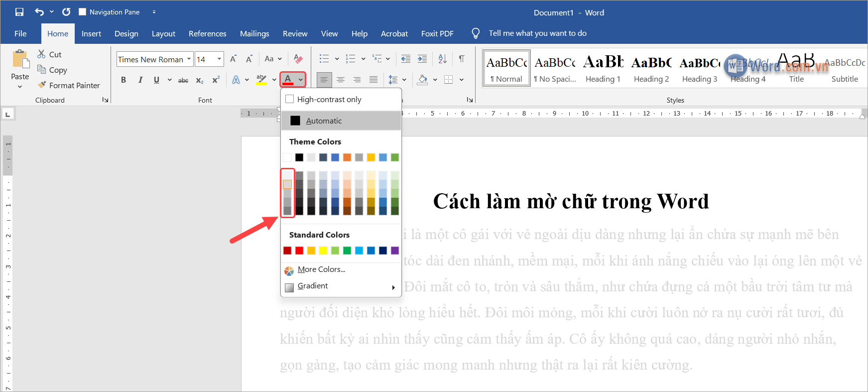The image size is (868, 392).
Task: Switch to the Insert tab
Action: pos(91,33)
